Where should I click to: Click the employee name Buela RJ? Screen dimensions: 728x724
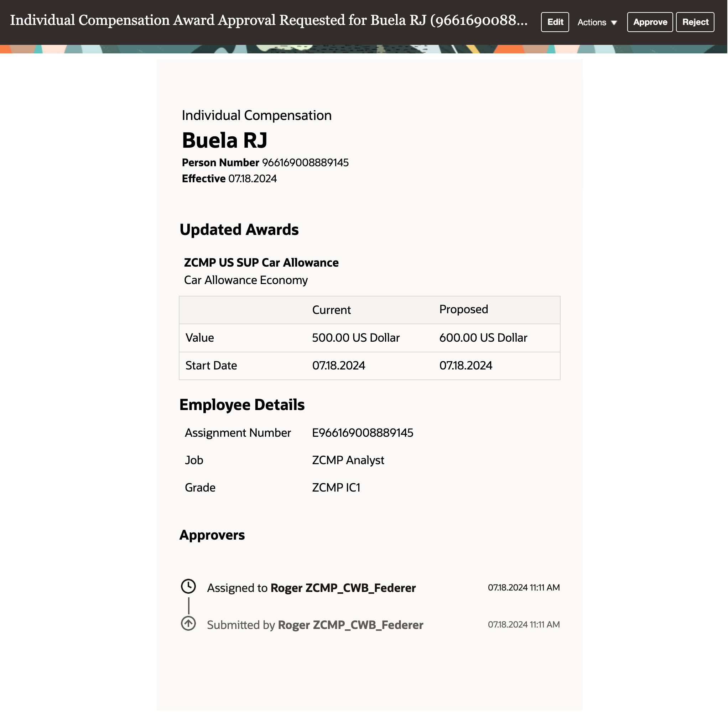tap(225, 141)
